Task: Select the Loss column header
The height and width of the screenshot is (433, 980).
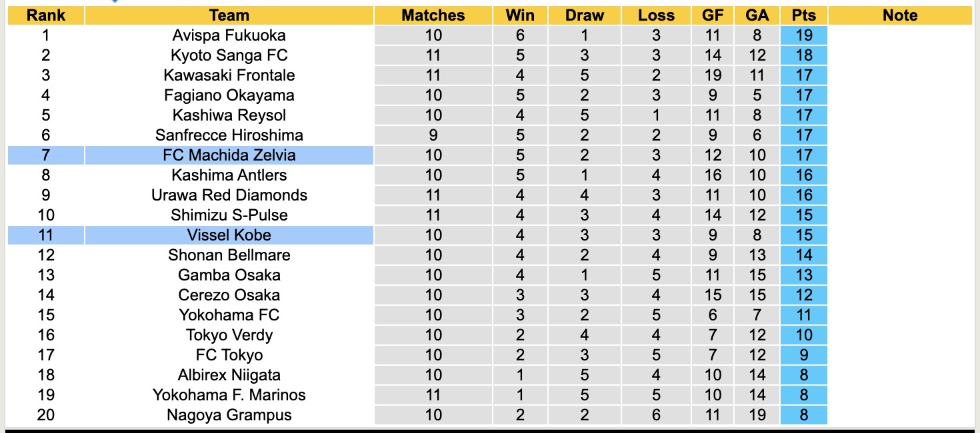Action: pyautogui.click(x=656, y=15)
